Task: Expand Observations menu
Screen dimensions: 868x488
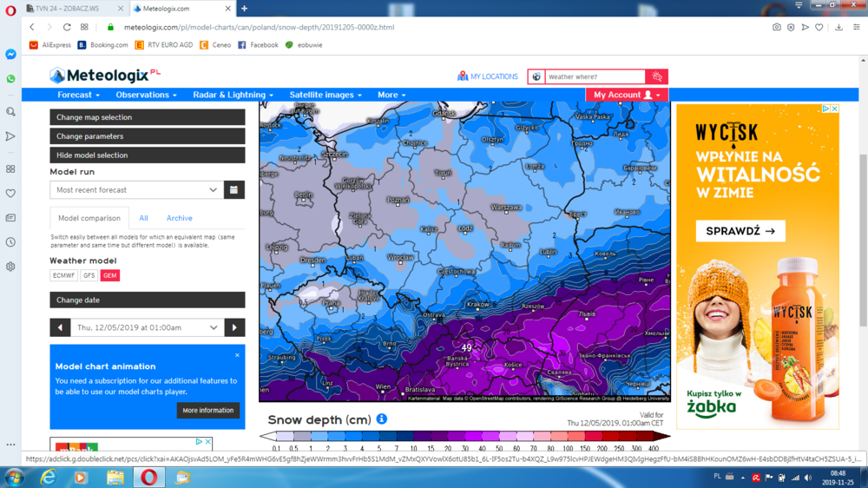Action: point(146,95)
